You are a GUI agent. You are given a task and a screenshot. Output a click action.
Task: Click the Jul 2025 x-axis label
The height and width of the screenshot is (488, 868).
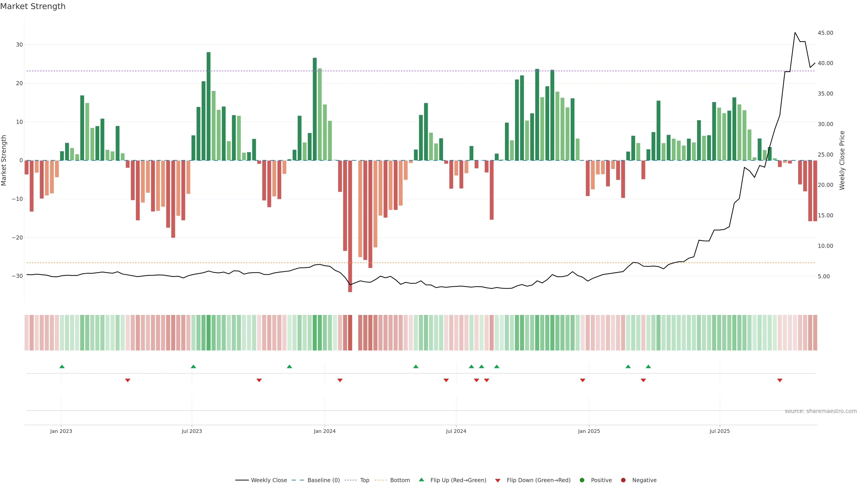point(719,431)
